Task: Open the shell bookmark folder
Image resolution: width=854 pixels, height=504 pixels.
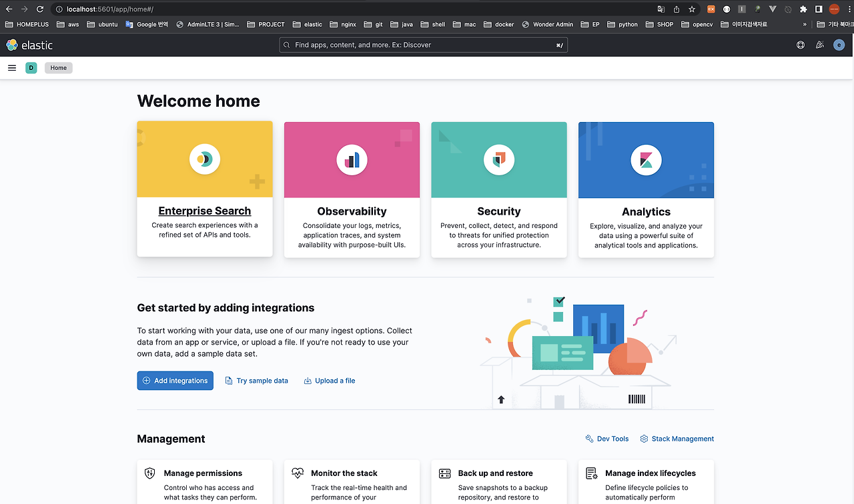Action: click(433, 25)
